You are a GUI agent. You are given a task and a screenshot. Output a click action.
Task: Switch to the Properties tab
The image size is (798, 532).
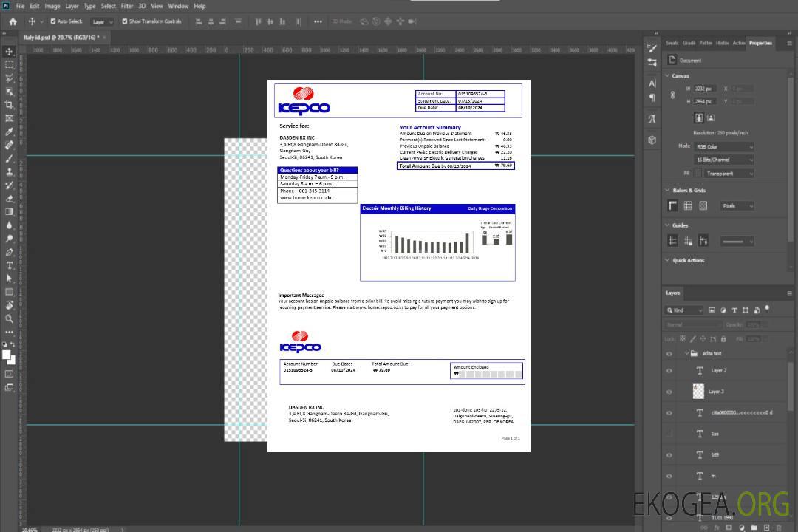point(760,43)
